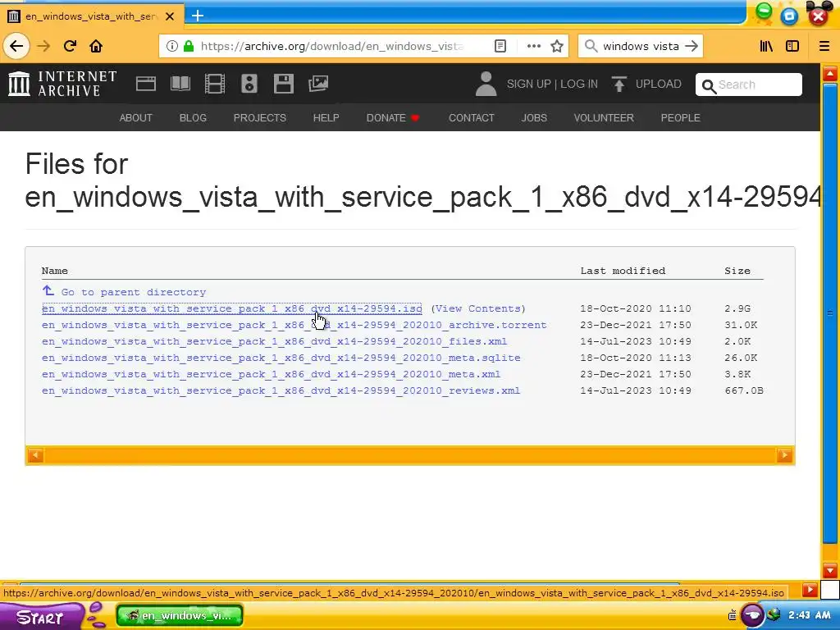
Task: Open the BLOG menu item
Action: pos(193,118)
